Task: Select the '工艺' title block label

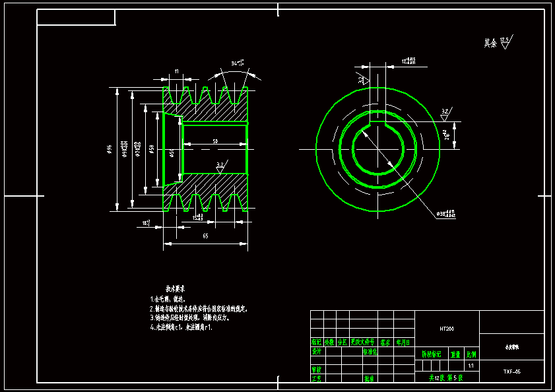Action: [316, 379]
